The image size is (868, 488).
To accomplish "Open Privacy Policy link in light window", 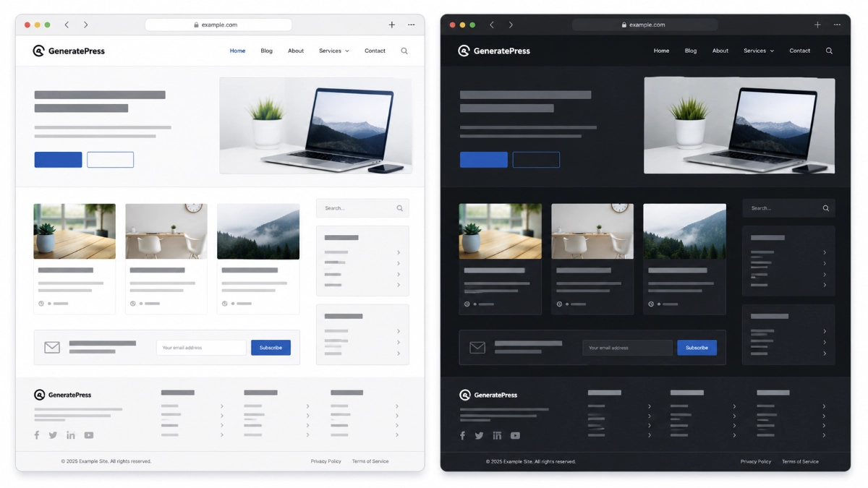I will point(326,461).
